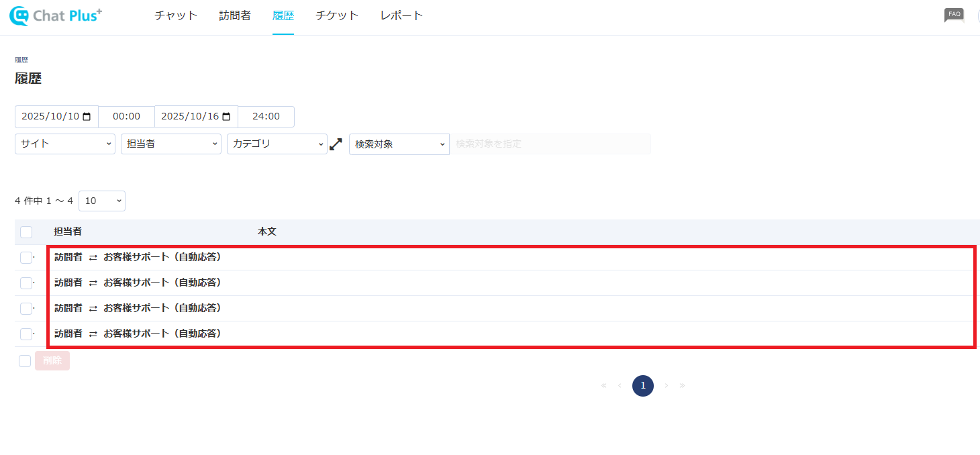Open the 担当者 filter dropdown
The height and width of the screenshot is (455, 980).
pos(170,144)
